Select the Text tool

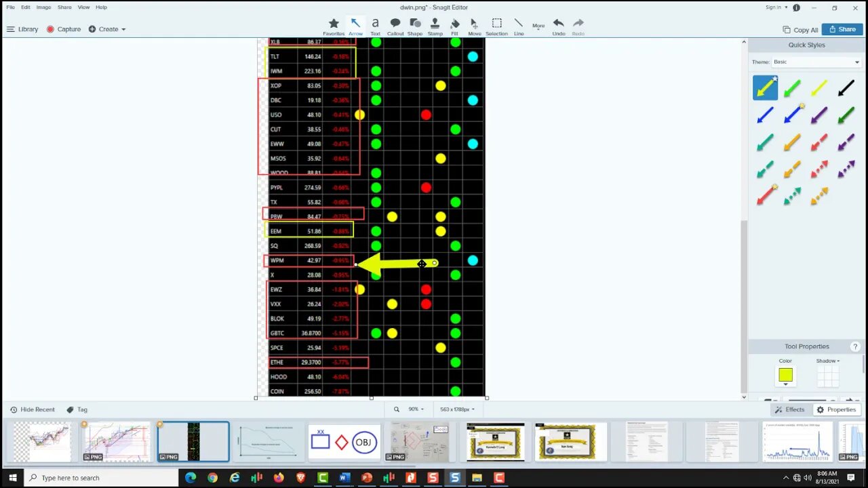tap(375, 26)
